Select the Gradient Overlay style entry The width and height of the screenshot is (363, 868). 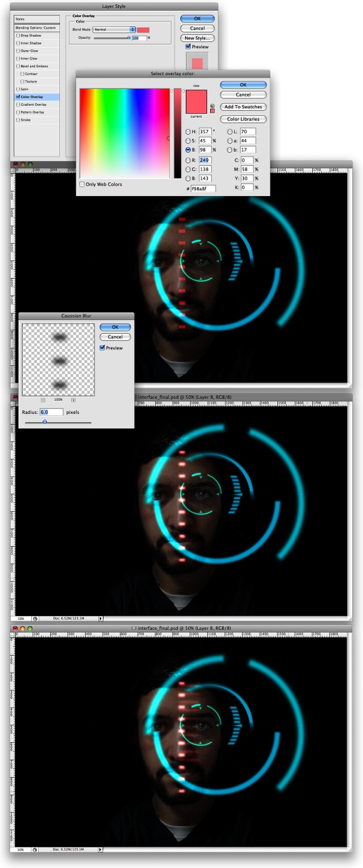(37, 105)
